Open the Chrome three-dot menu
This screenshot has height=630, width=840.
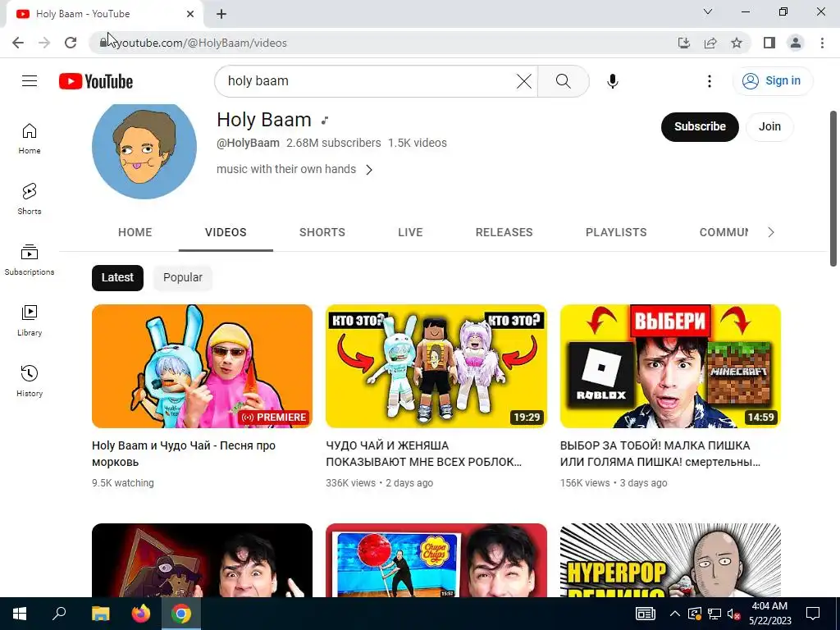(822, 43)
